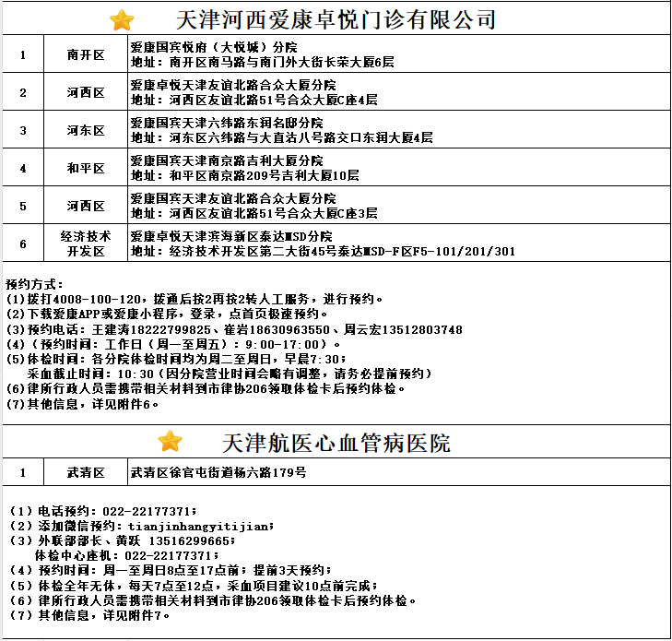
Task: Select line 体检时间：各分院体检时间均为周二至周日
Action: point(176,360)
